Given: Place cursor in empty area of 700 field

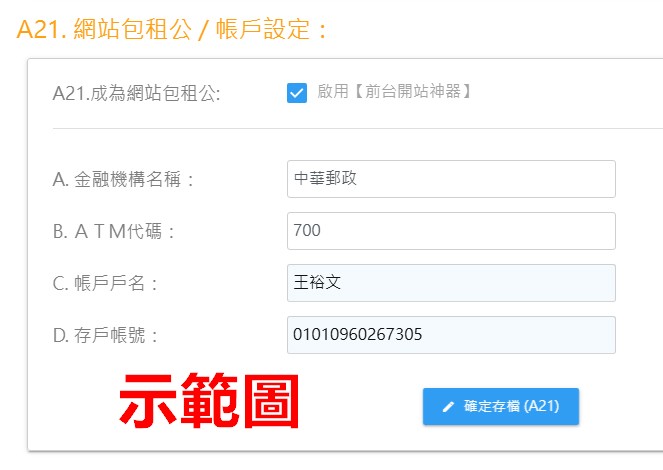Looking at the screenshot, I should point(465,231).
